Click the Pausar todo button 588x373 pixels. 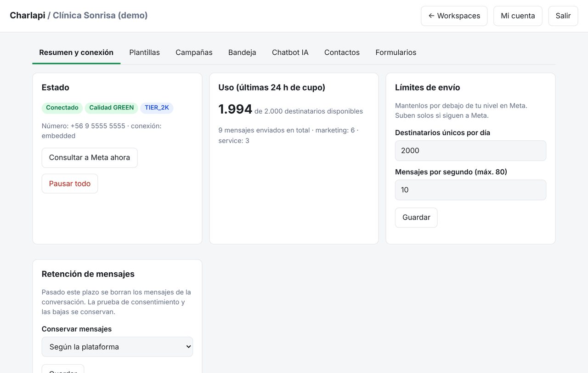tap(70, 184)
